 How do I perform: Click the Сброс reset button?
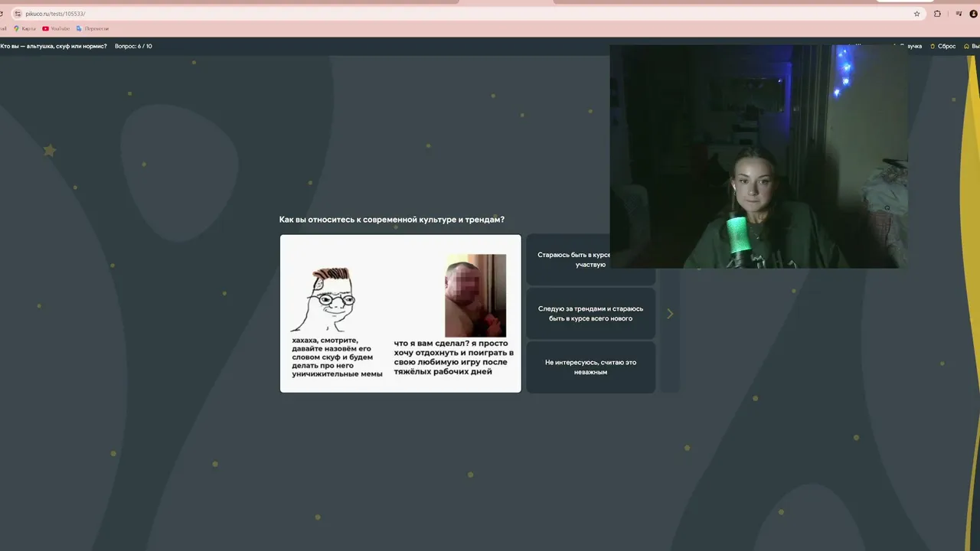(942, 46)
